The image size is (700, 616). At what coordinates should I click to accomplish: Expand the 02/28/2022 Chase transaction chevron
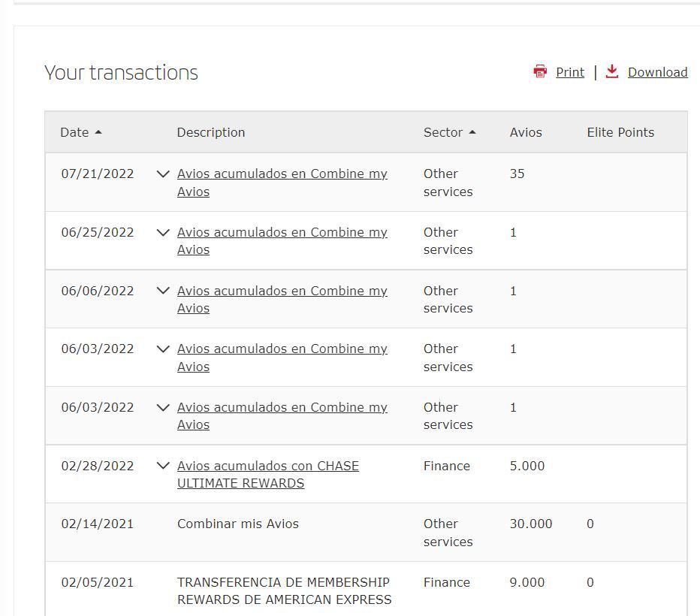[x=163, y=466]
